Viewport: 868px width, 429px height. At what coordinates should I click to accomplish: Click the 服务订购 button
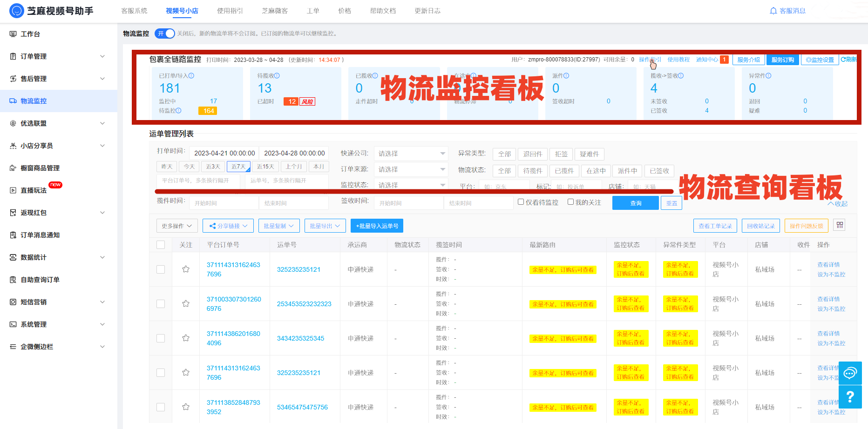click(783, 60)
